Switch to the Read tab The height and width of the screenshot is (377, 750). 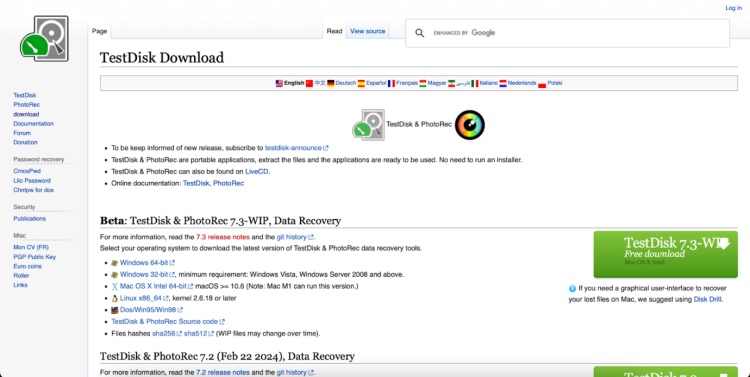coord(334,31)
